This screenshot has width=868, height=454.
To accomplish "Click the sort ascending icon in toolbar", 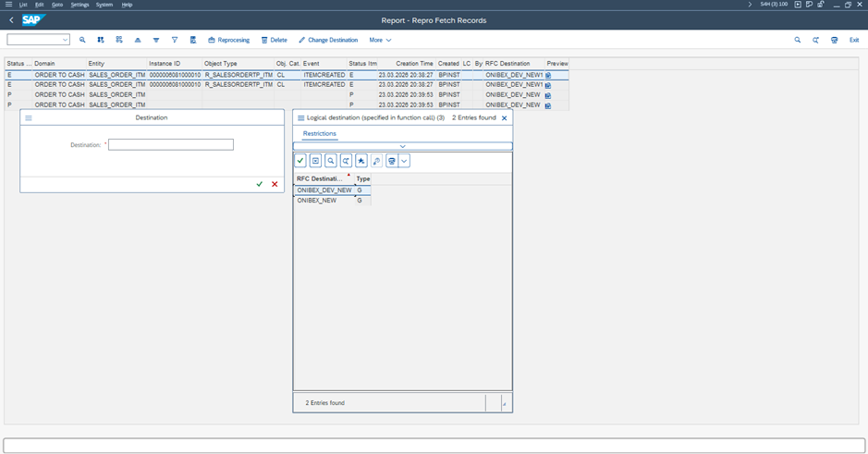I will pos(138,41).
